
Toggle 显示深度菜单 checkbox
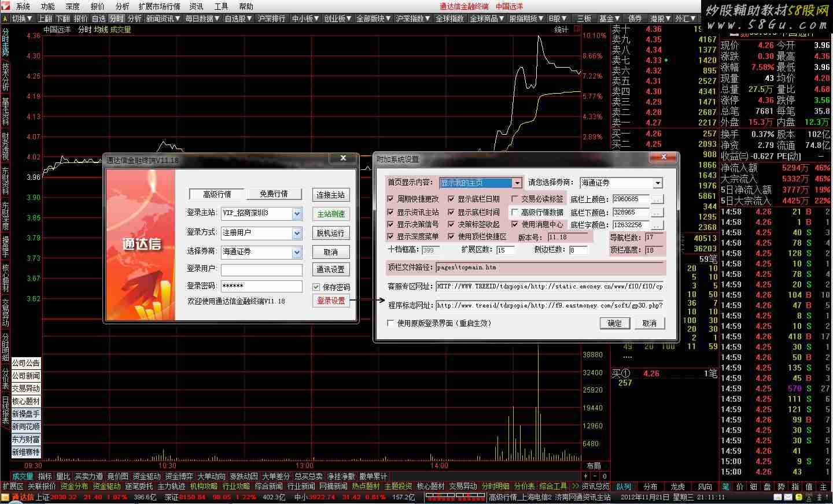pyautogui.click(x=390, y=236)
